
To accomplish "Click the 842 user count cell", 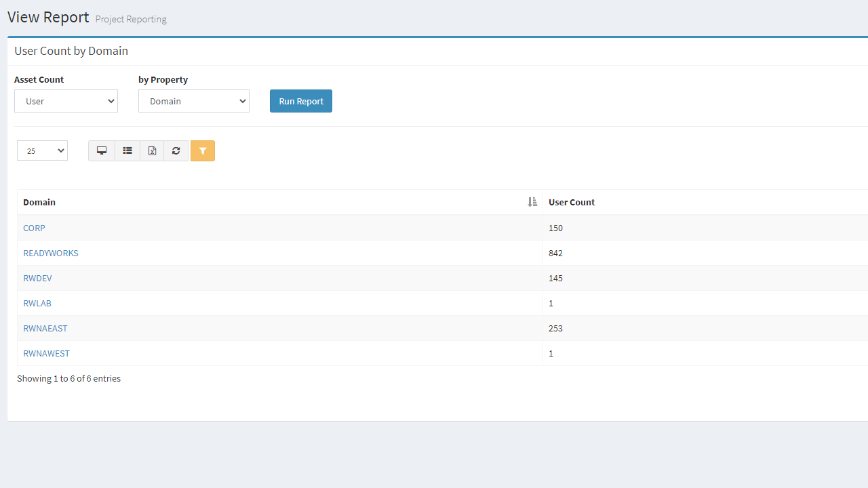I will tap(556, 253).
